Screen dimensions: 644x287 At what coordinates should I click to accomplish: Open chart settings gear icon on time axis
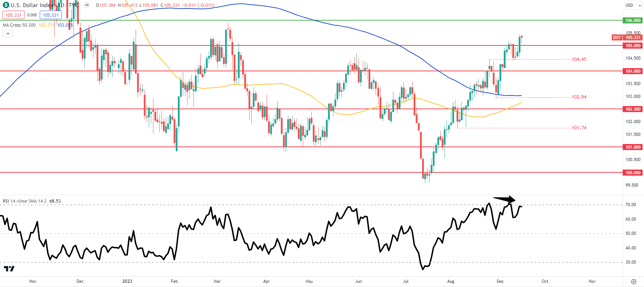tap(634, 281)
